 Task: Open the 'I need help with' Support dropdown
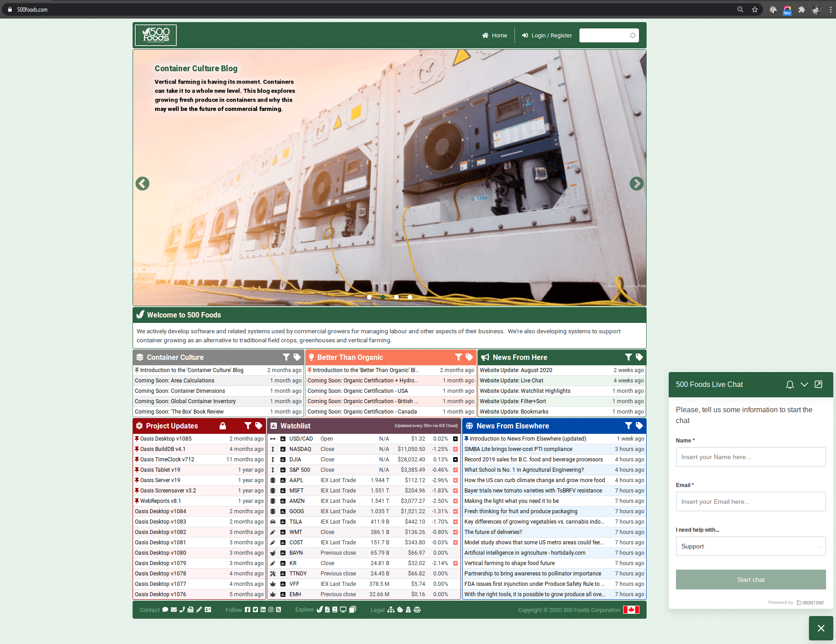pyautogui.click(x=751, y=546)
